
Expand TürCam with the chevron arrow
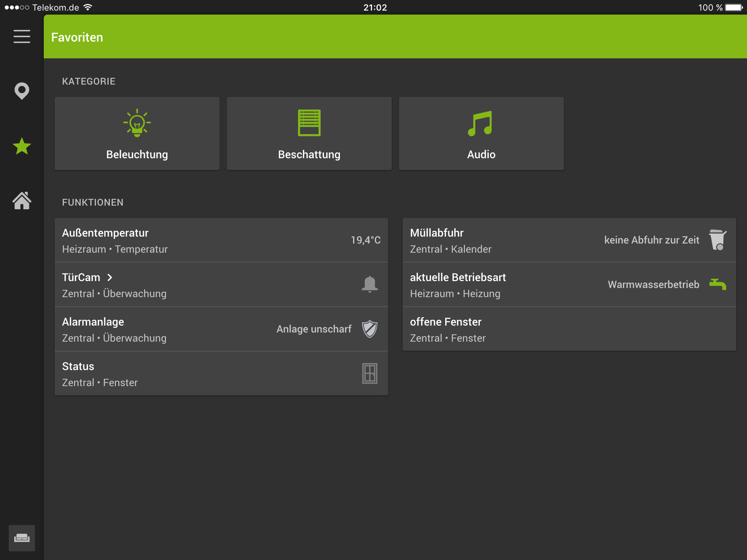click(x=110, y=277)
